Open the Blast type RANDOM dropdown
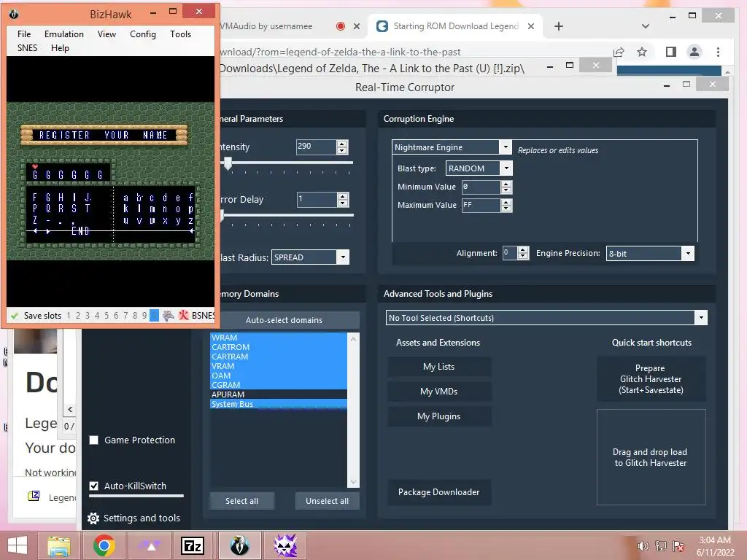This screenshot has width=747, height=560. [506, 168]
